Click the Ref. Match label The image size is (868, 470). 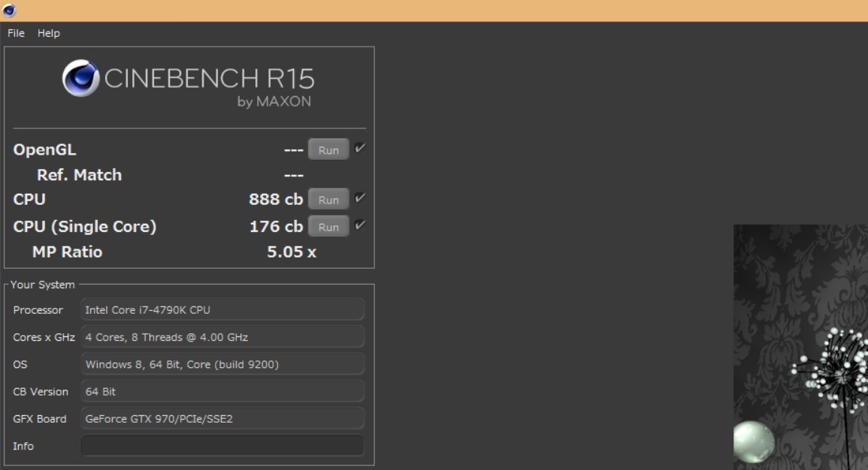pos(79,175)
